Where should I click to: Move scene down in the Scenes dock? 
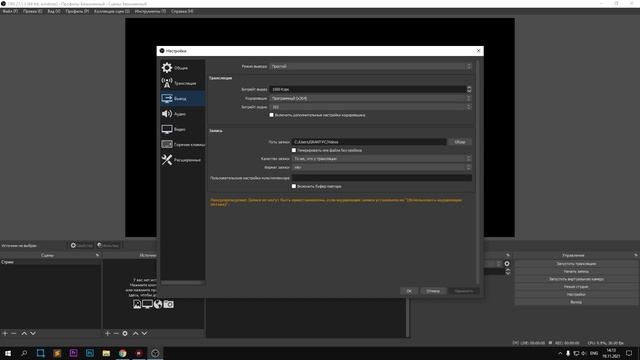pos(33,333)
